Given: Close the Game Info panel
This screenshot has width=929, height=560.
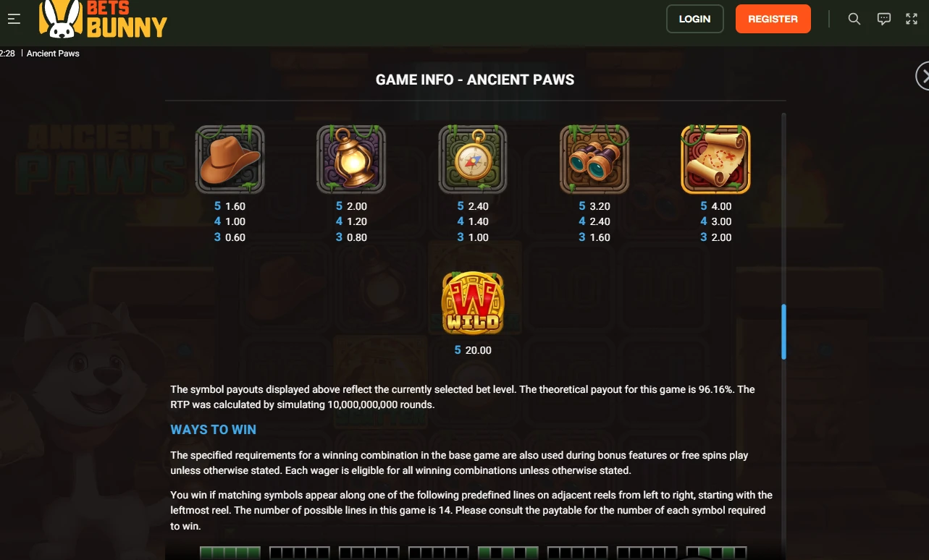Looking at the screenshot, I should coord(924,75).
